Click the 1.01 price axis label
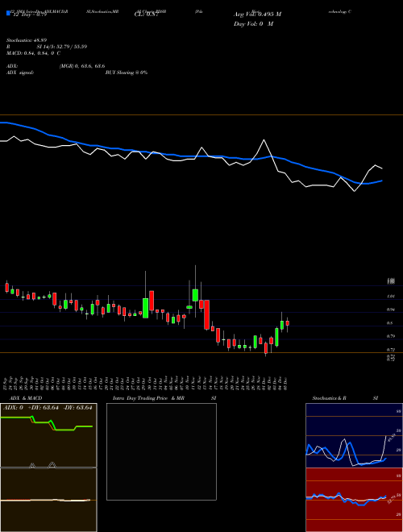Screen dimensions: 403x532 [391, 297]
